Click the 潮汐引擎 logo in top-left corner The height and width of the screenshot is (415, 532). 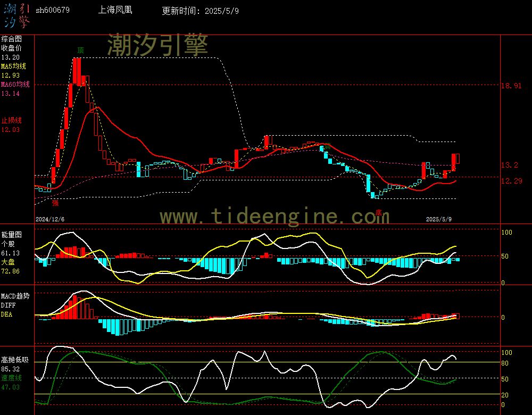point(17,15)
